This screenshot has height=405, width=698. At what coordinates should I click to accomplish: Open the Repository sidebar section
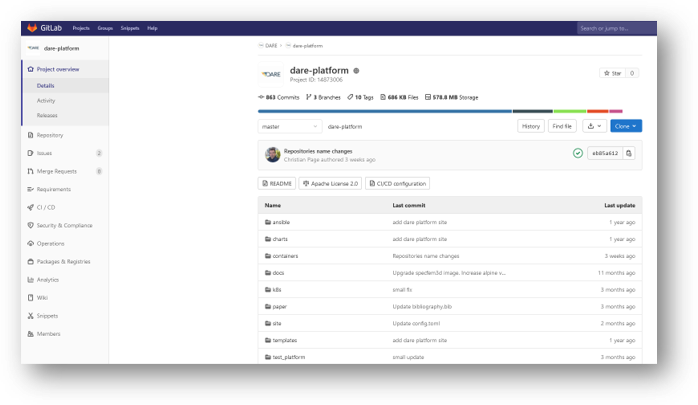50,134
